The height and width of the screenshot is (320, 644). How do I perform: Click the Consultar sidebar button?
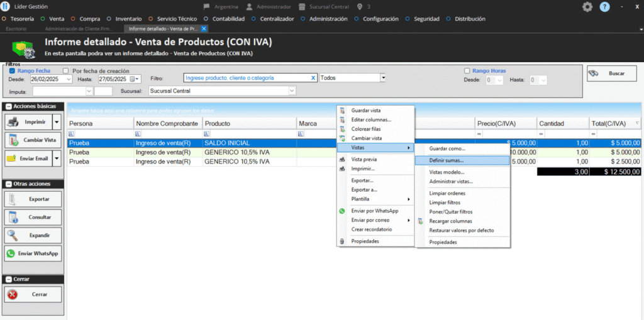33,217
